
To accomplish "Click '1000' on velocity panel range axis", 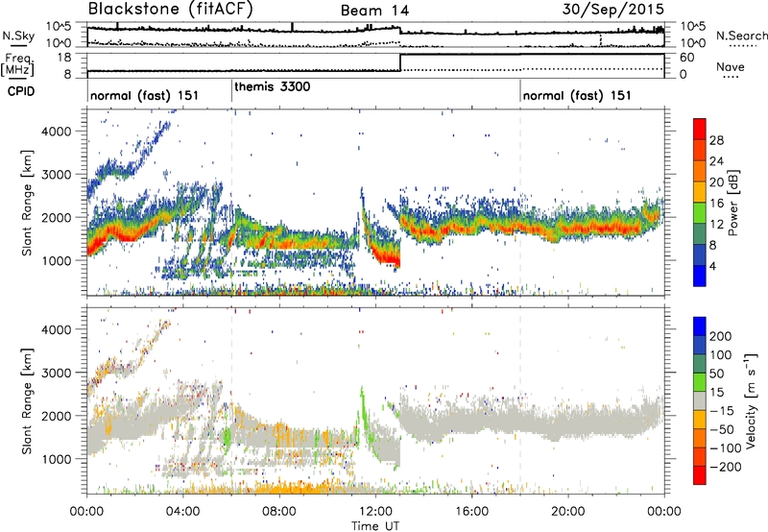I will [x=56, y=459].
